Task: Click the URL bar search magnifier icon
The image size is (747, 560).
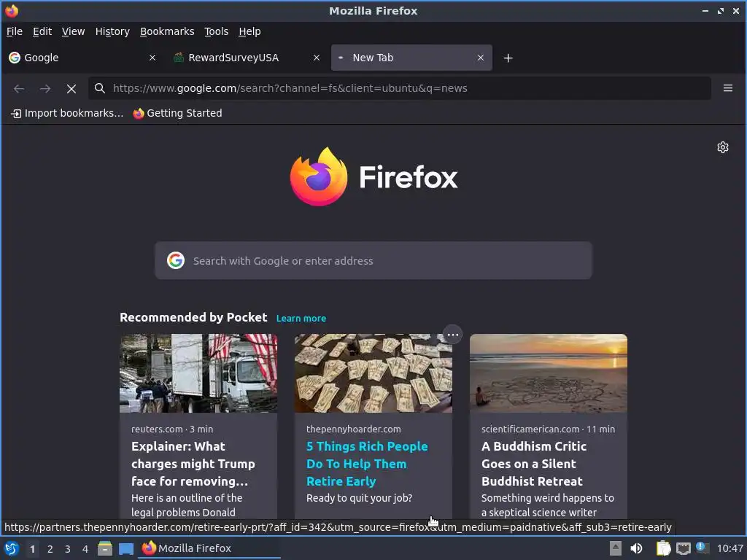Action: (99, 88)
